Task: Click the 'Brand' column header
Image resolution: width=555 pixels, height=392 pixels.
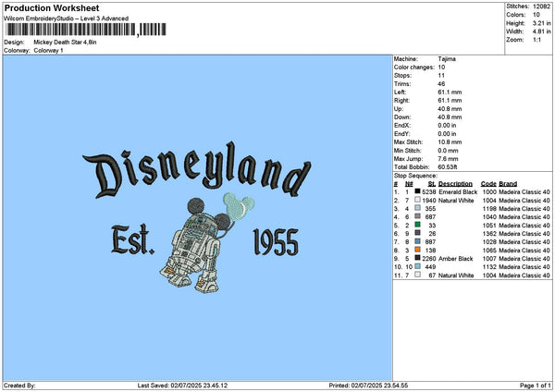Action: pos(508,184)
